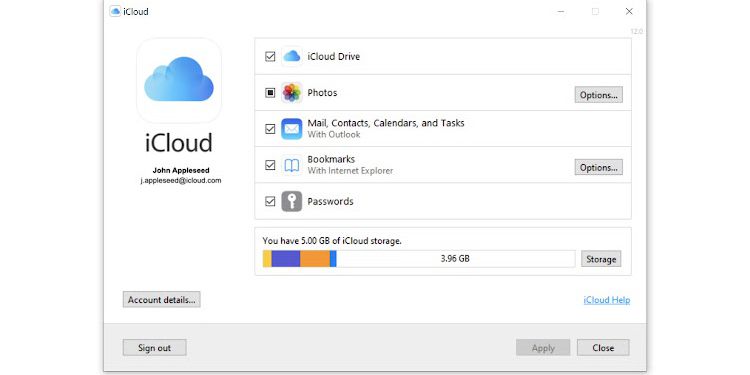Click the Passwords key icon
The image size is (750, 375).
pyautogui.click(x=292, y=201)
